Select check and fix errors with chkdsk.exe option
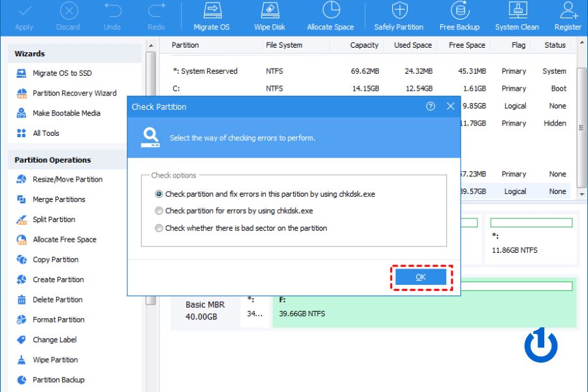The image size is (588, 392). [159, 194]
